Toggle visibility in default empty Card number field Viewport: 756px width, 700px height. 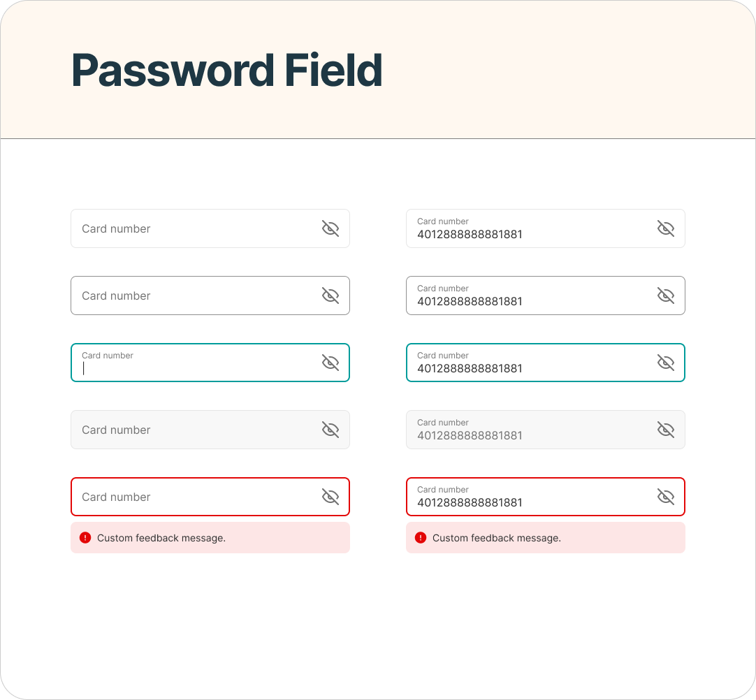[x=330, y=228]
